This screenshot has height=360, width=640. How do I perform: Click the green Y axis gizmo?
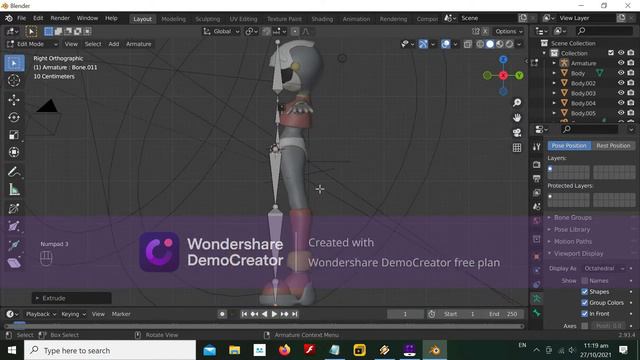pyautogui.click(x=519, y=76)
